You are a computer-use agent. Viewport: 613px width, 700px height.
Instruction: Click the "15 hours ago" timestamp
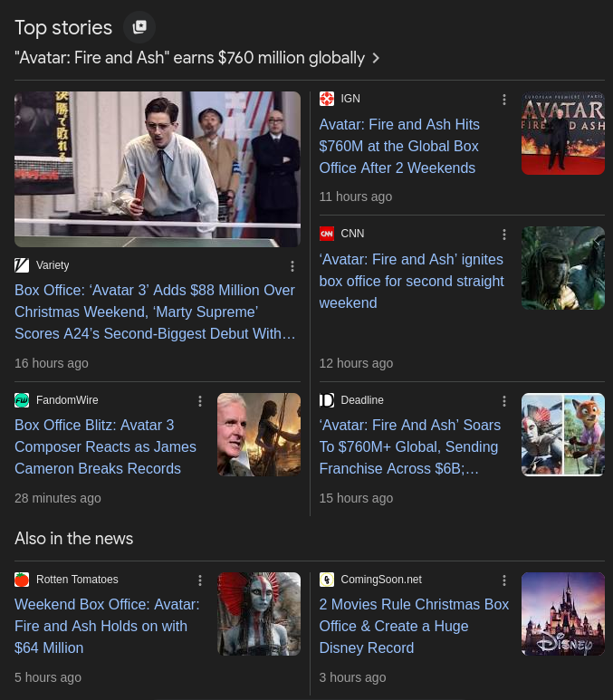tap(356, 498)
